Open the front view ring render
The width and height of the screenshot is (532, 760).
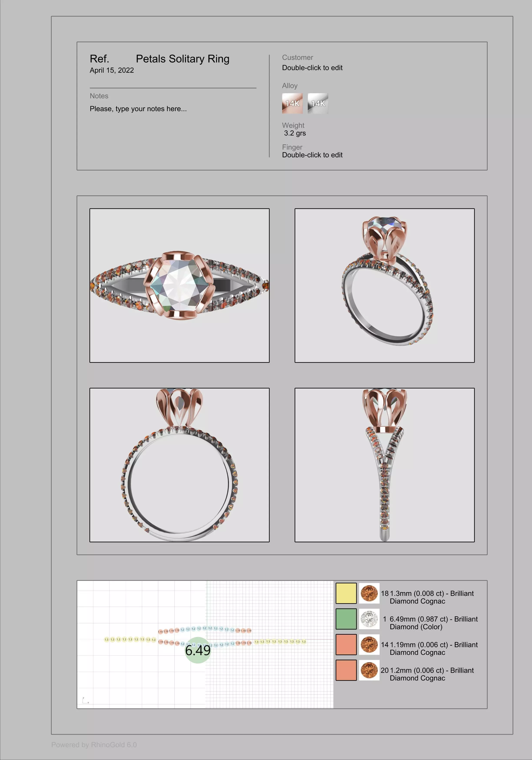tap(179, 465)
